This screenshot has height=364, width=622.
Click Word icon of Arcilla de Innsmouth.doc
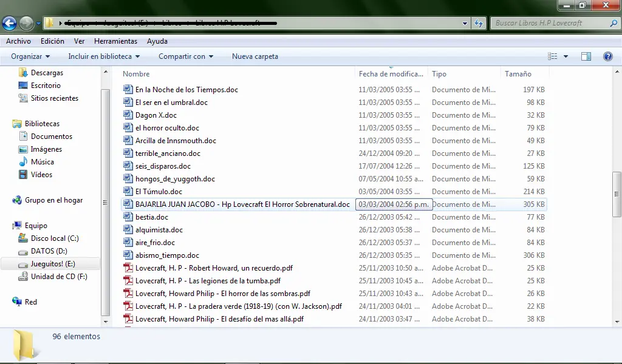point(128,140)
